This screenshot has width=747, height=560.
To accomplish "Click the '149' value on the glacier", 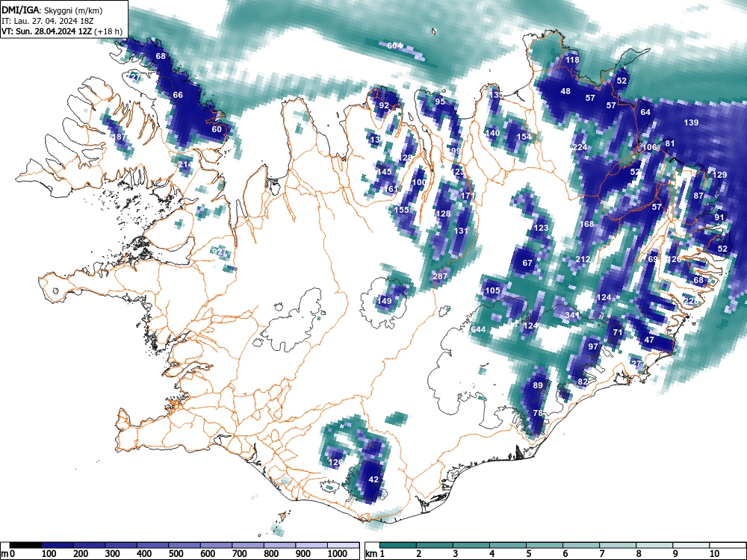I will tap(384, 301).
